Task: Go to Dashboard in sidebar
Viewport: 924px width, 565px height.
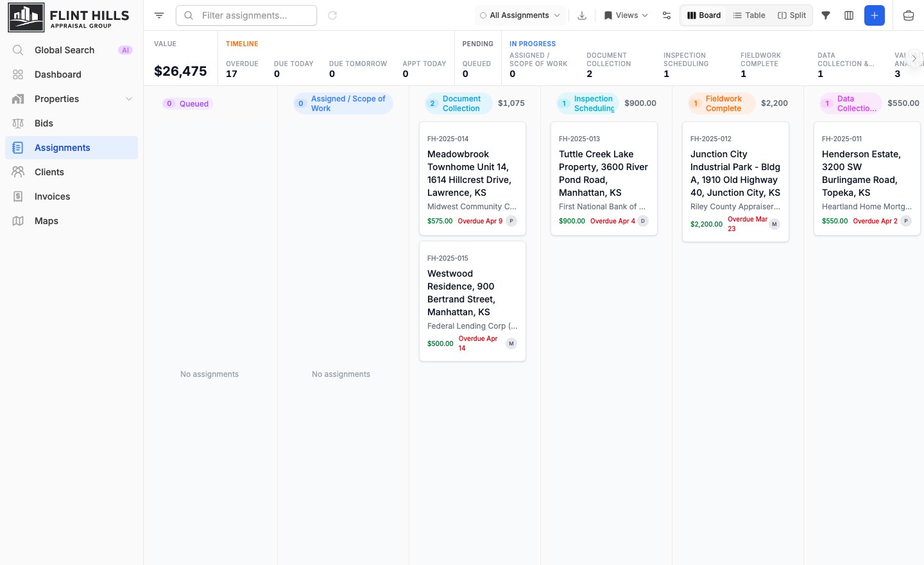Action: coord(71,74)
